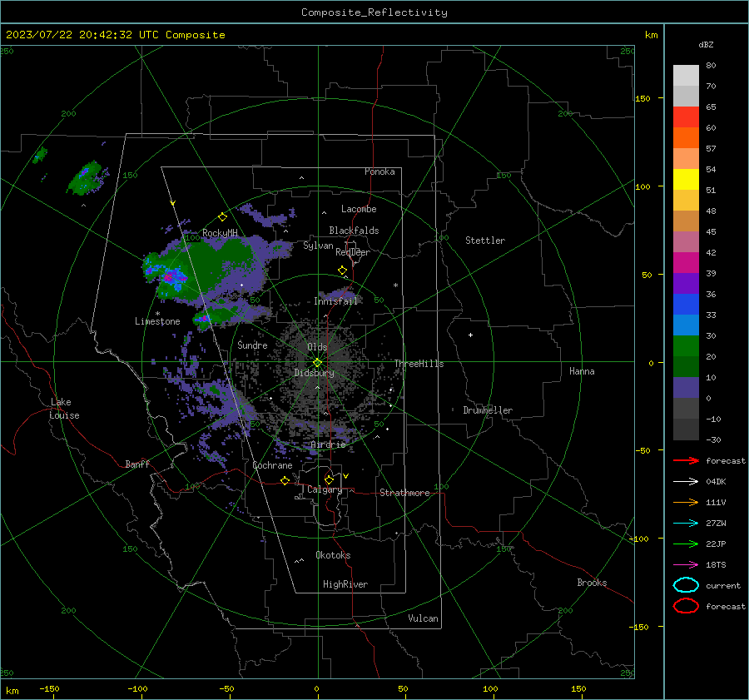Screen dimensions: 749x700
Task: Click the yellow radar-center diamond above Didsbury
Action: [318, 363]
